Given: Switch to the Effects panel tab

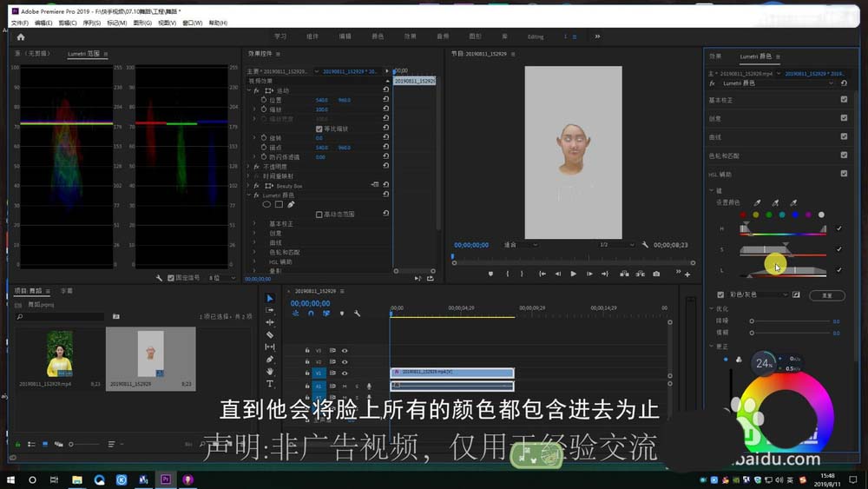Looking at the screenshot, I should (715, 56).
